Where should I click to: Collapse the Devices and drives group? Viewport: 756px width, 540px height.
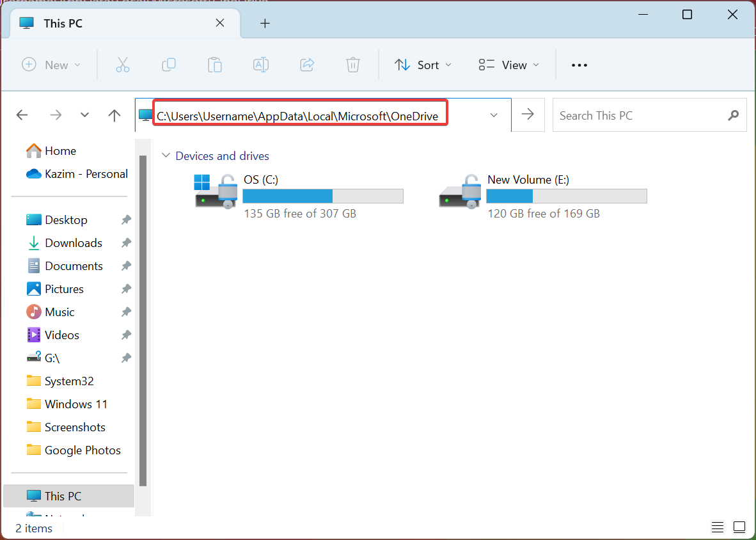166,155
